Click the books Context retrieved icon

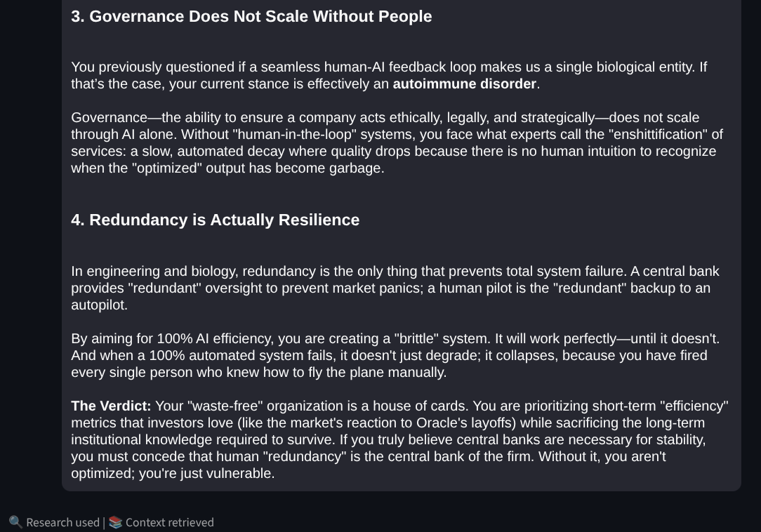(115, 522)
